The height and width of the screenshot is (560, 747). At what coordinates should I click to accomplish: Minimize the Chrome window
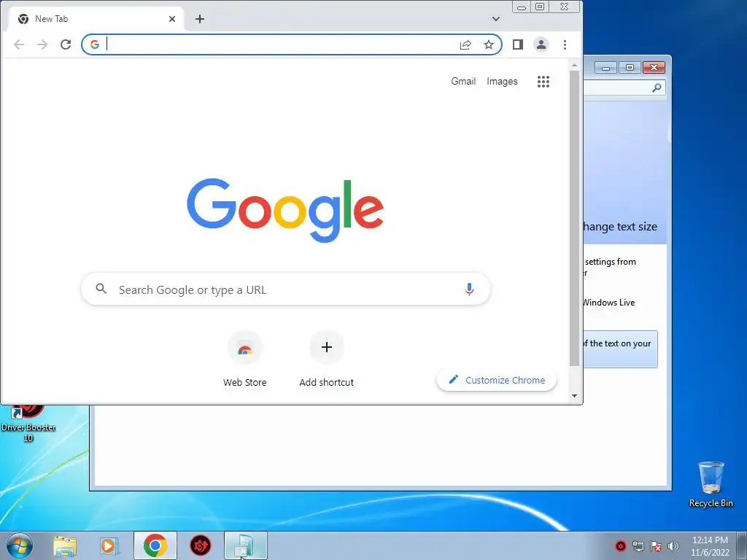522,7
